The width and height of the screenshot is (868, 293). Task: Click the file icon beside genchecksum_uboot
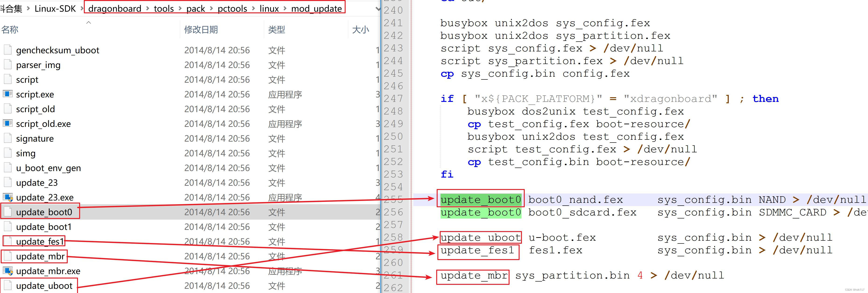pos(7,50)
